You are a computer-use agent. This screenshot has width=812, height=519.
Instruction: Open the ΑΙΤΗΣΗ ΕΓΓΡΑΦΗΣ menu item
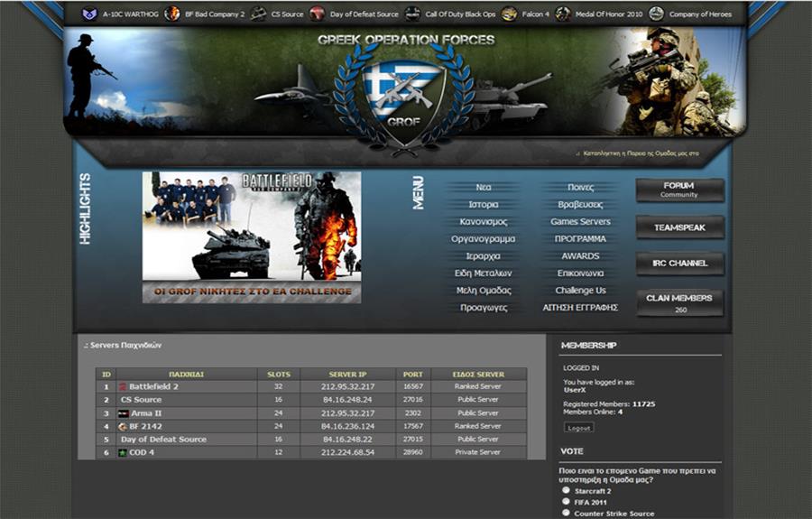(580, 308)
